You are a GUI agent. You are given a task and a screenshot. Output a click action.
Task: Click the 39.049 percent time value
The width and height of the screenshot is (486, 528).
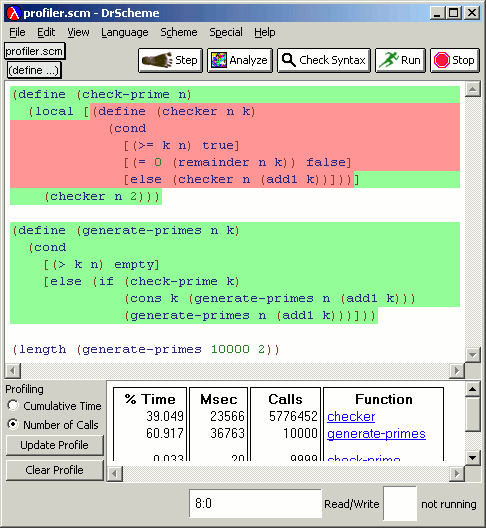point(165,417)
